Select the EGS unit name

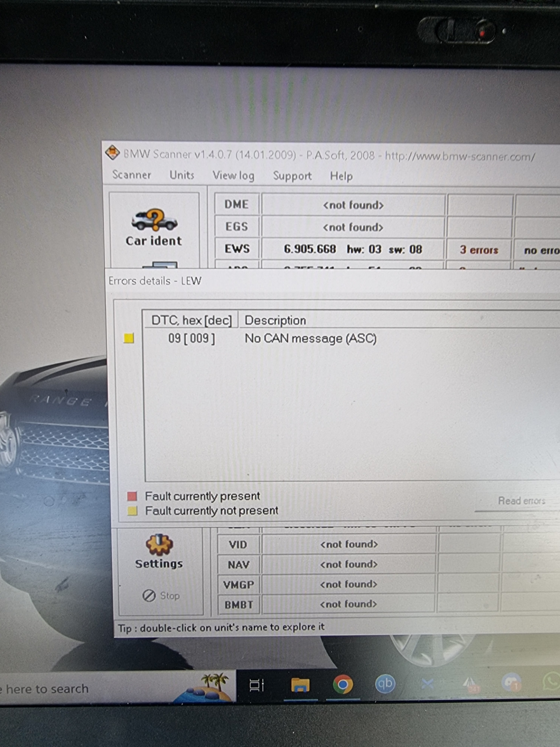click(x=236, y=226)
